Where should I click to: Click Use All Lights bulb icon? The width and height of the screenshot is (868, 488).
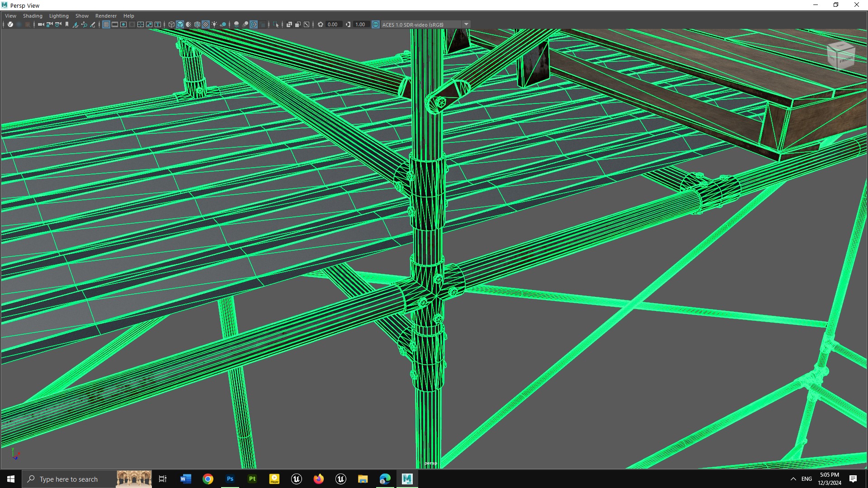click(x=214, y=24)
